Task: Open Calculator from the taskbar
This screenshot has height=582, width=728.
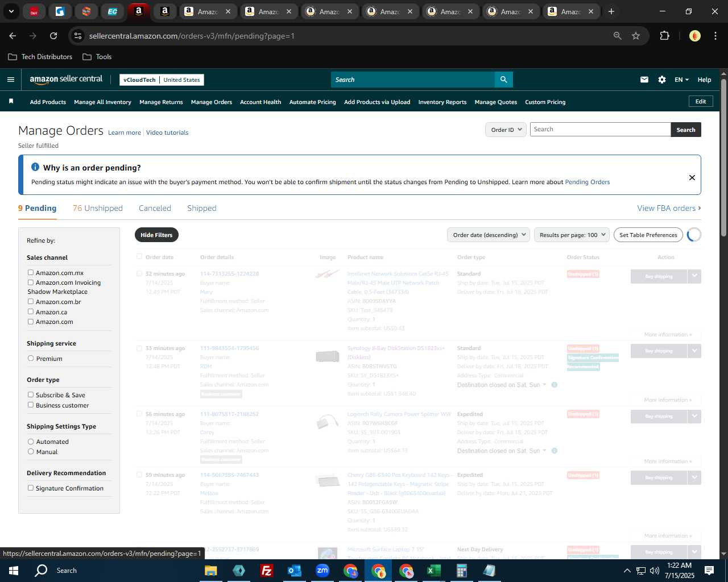Action: 461,571
